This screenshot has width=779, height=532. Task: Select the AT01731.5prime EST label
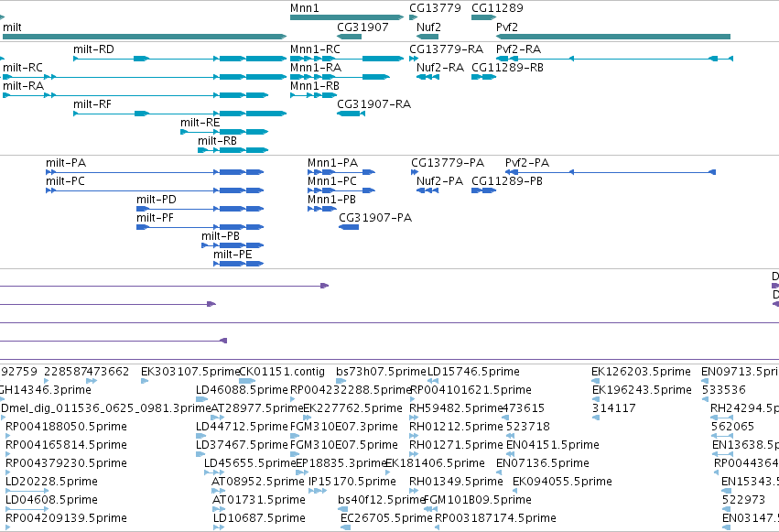259,500
